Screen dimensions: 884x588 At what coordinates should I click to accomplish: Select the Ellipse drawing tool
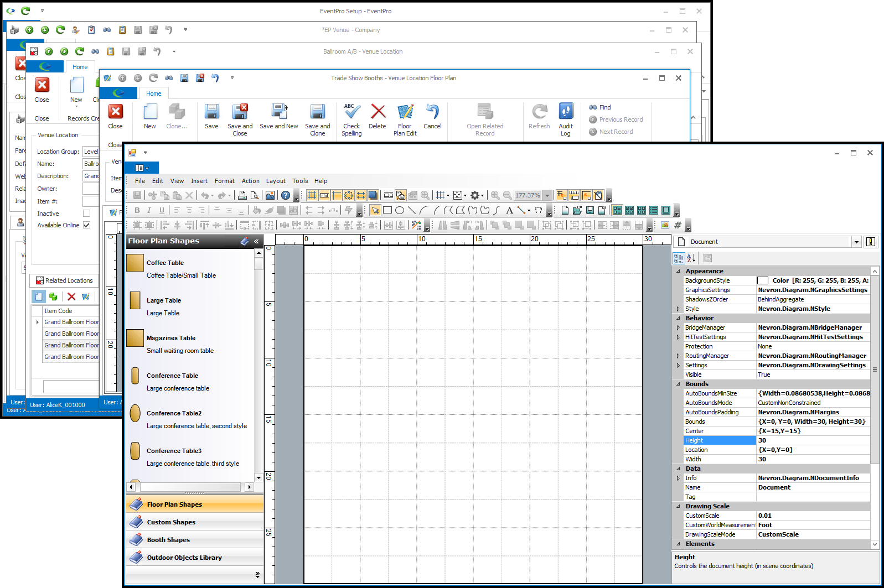coord(400,210)
